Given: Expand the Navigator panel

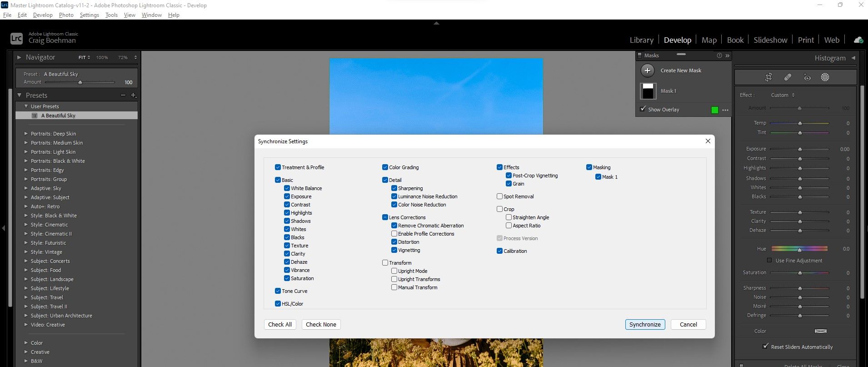Looking at the screenshot, I should [x=19, y=57].
